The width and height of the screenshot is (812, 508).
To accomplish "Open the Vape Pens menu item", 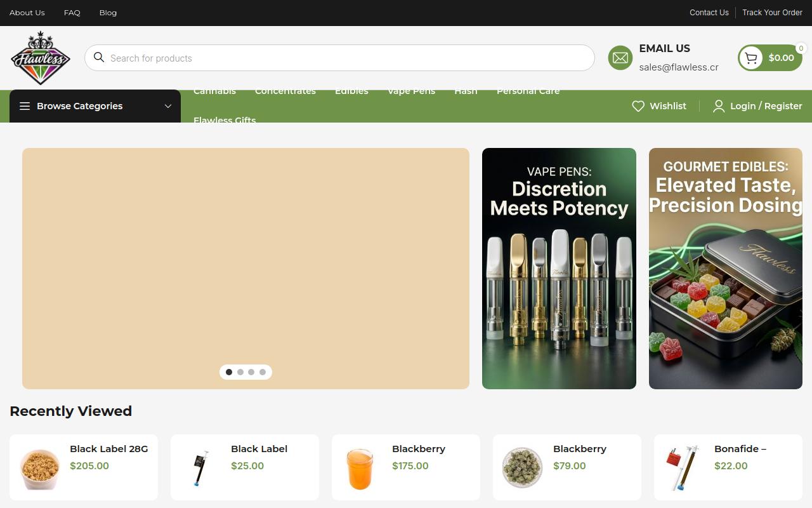I will [411, 91].
